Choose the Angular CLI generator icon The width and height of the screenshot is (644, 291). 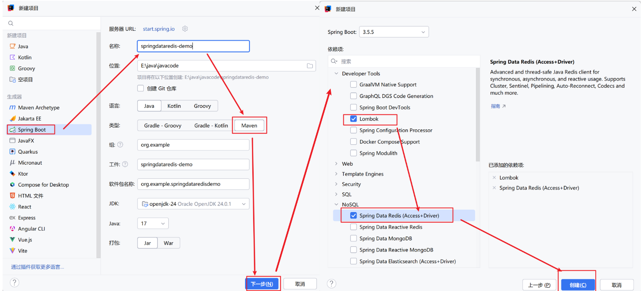point(12,229)
